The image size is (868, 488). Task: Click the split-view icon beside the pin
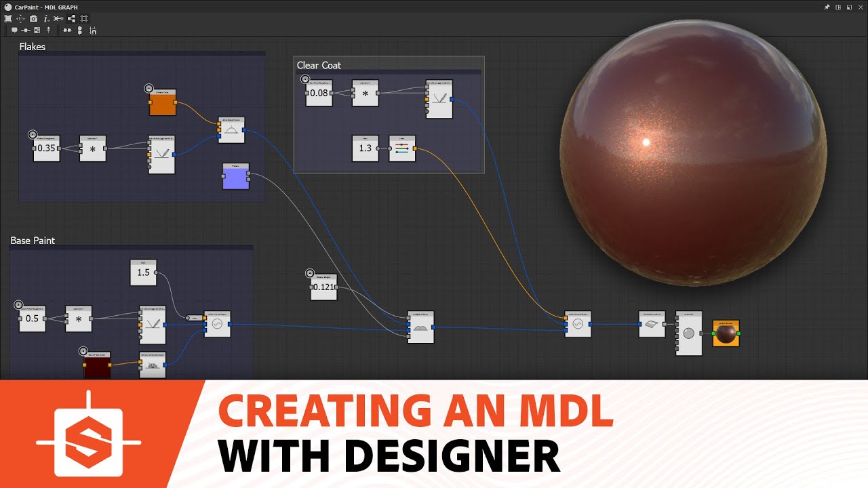click(x=838, y=7)
